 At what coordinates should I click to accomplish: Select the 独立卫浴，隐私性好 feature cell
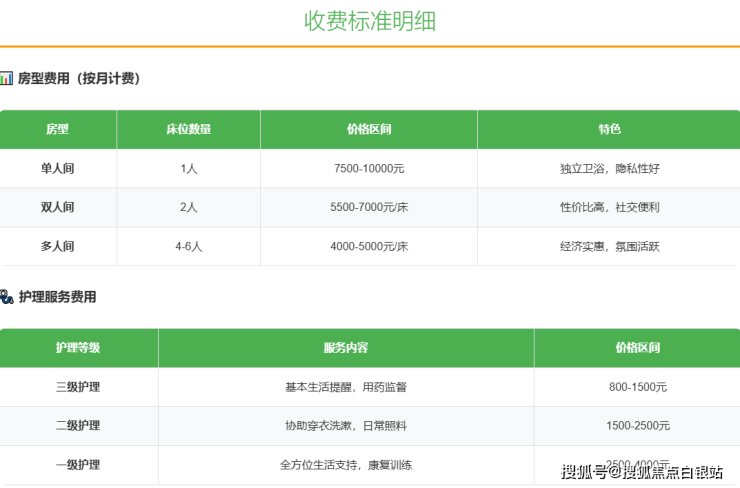610,168
